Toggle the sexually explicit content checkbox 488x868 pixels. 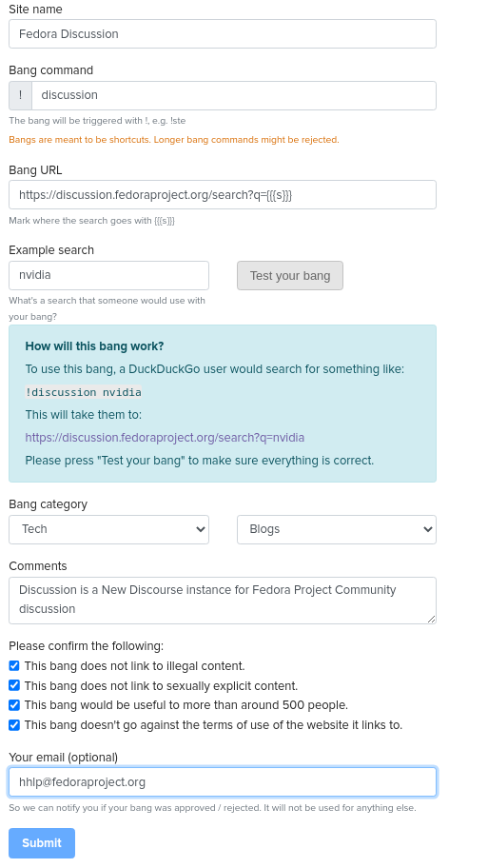click(14, 685)
